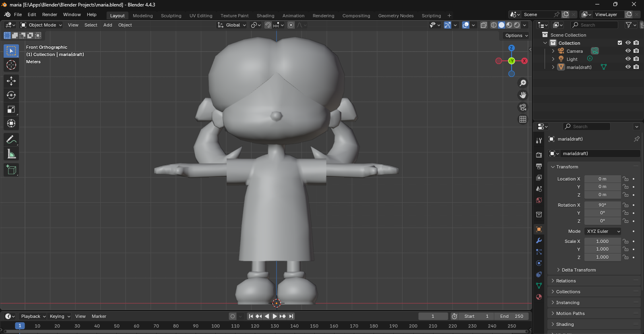Click the pan view hand icon
The image size is (644, 334).
(x=523, y=95)
